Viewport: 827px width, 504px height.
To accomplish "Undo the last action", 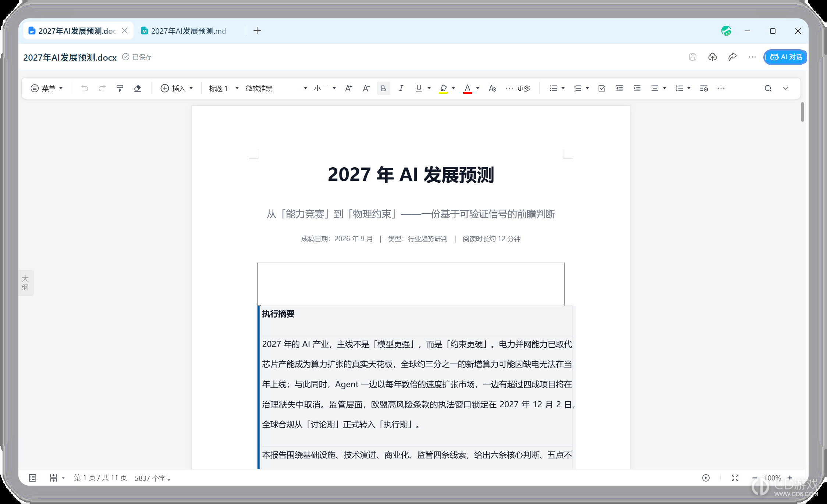I will (x=85, y=88).
